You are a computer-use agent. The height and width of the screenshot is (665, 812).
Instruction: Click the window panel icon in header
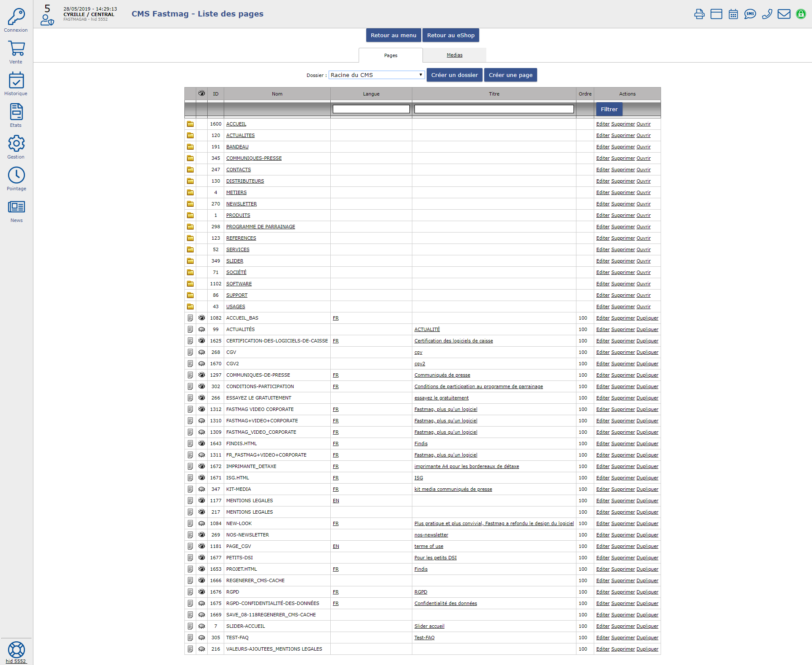click(716, 14)
